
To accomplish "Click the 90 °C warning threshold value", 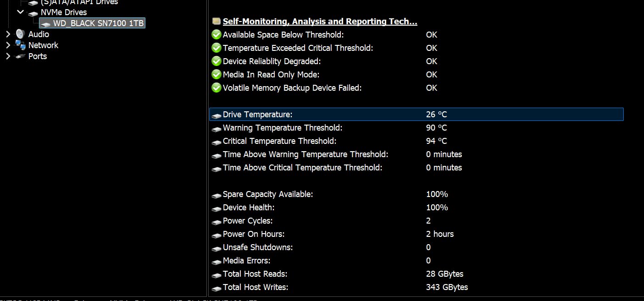I will [x=436, y=128].
